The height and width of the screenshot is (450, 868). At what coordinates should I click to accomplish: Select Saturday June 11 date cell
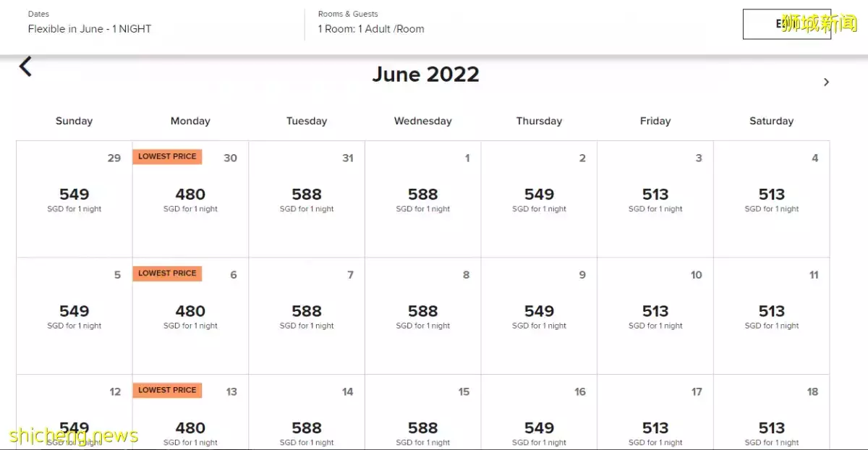[772, 316]
